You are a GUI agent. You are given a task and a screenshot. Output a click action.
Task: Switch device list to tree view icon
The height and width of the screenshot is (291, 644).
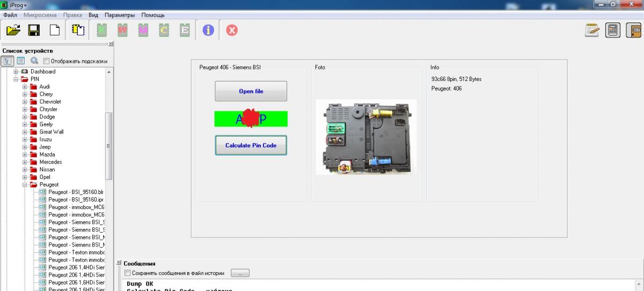[9, 61]
